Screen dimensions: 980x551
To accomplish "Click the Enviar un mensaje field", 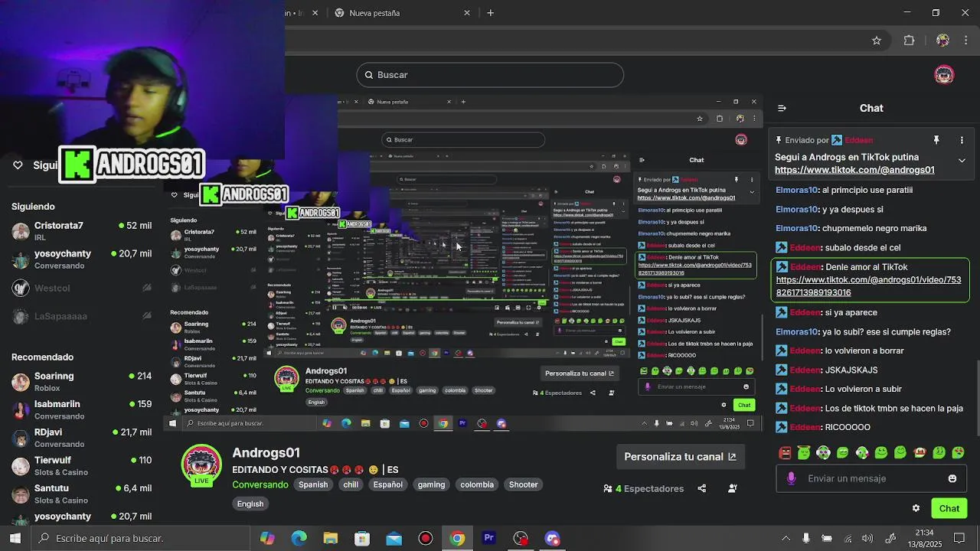I will click(x=873, y=478).
